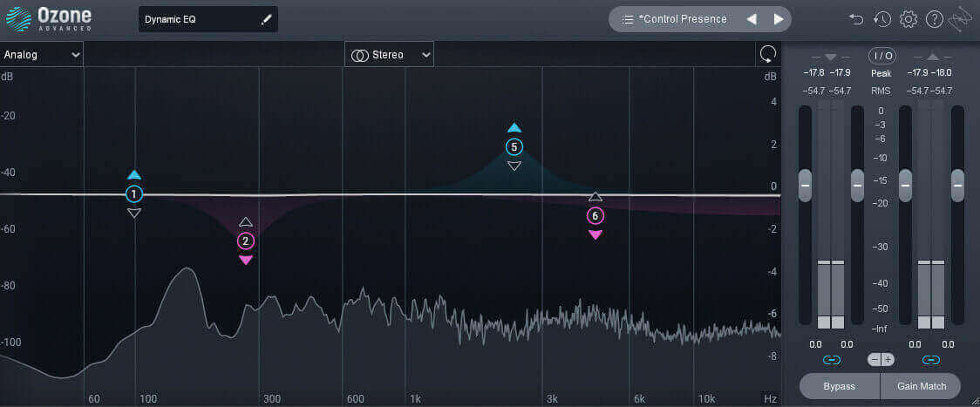
Task: Click the right output gain slider handle
Action: [x=957, y=185]
